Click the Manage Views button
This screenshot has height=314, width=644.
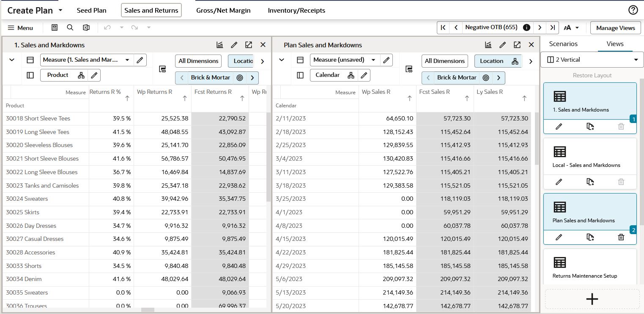tap(615, 28)
